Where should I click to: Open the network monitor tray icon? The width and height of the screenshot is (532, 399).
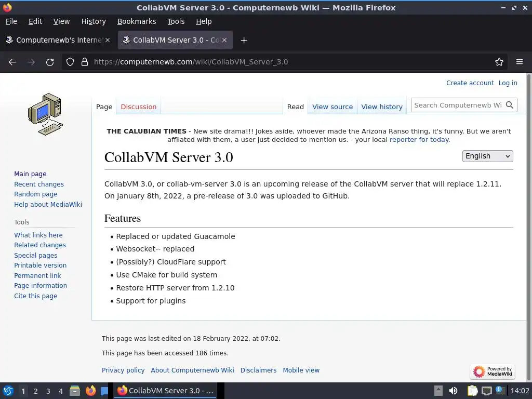click(487, 391)
